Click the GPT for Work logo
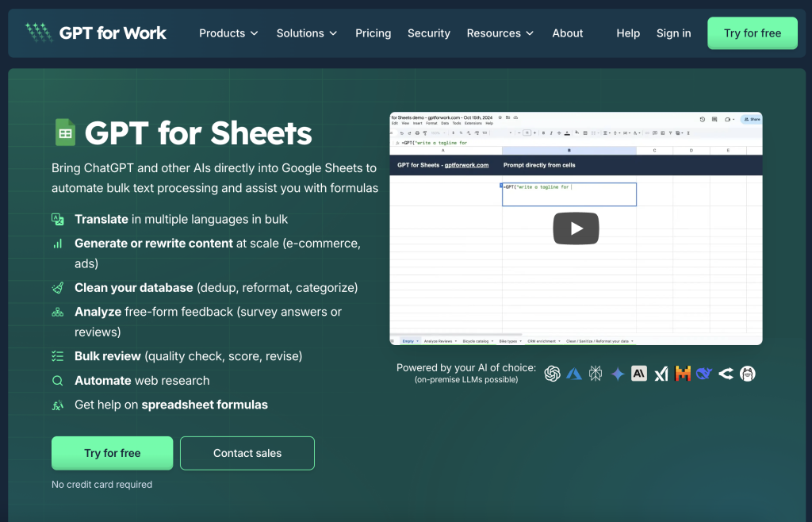The width and height of the screenshot is (812, 522). click(x=96, y=33)
